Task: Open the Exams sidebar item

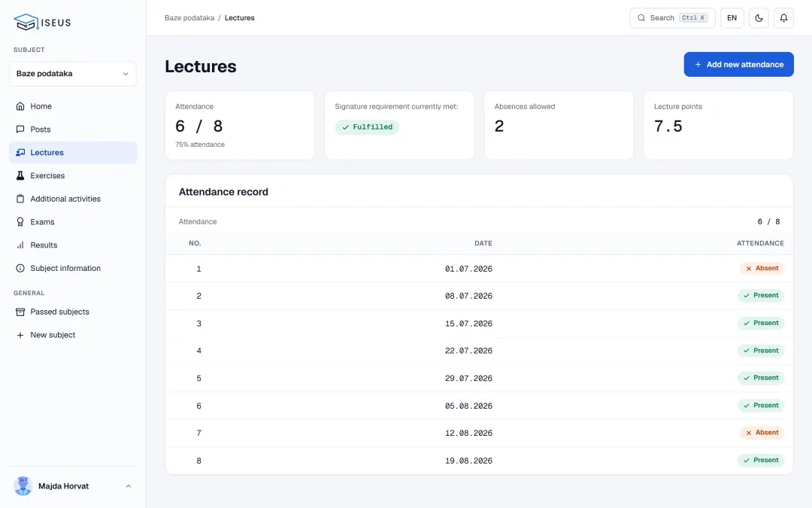Action: 73,222
